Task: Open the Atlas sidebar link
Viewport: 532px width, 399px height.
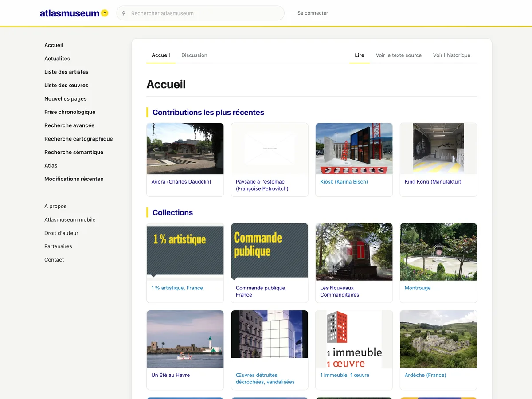Action: [51, 165]
